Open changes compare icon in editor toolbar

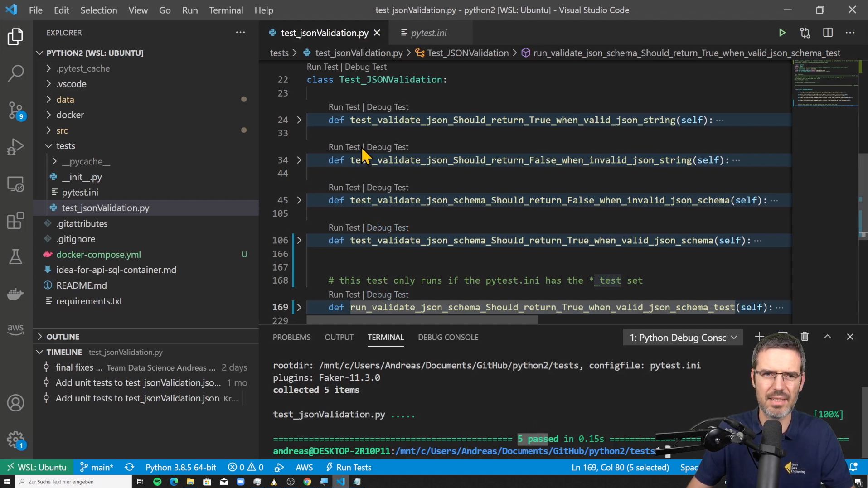tap(805, 33)
